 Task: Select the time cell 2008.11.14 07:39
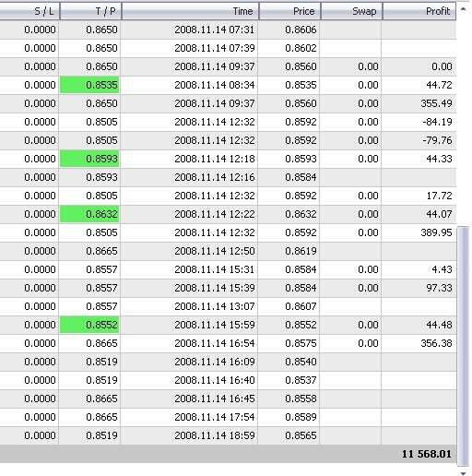(x=215, y=48)
